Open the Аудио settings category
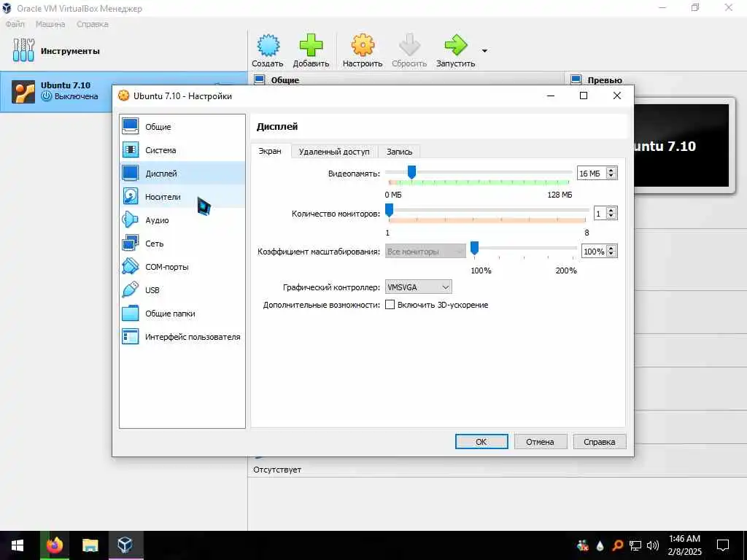The image size is (747, 560). tap(182, 220)
